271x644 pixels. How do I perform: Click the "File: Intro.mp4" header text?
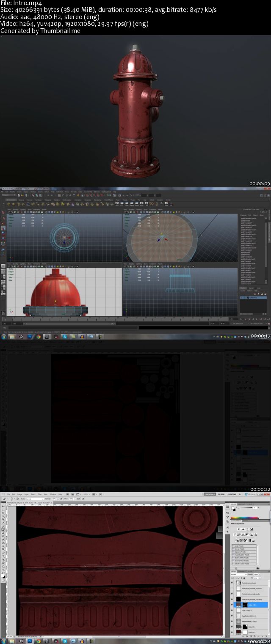coord(21,3)
